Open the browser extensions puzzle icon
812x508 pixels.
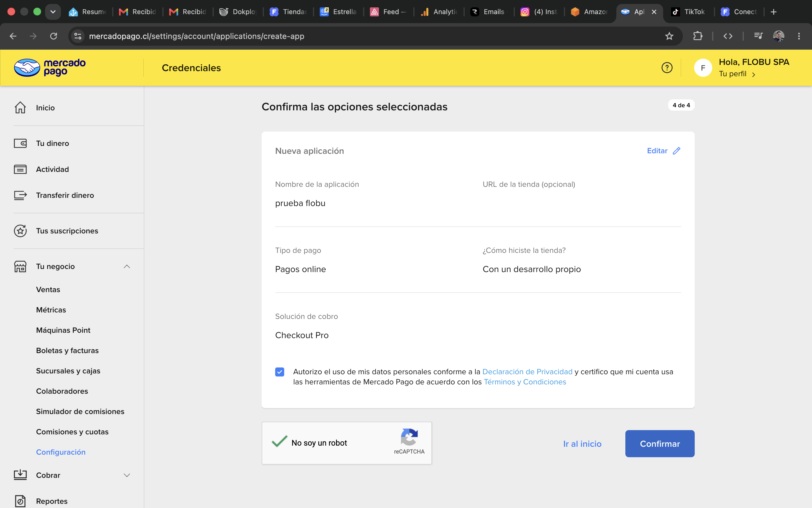pos(698,36)
